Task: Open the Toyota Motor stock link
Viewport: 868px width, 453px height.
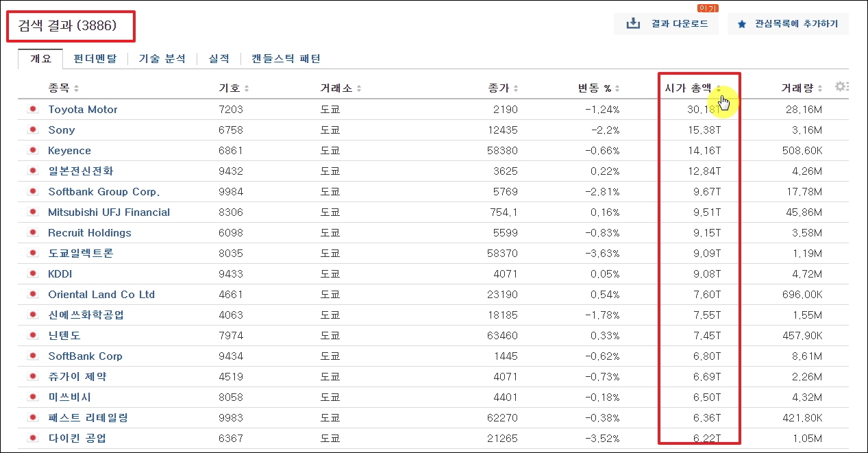Action: click(x=83, y=110)
